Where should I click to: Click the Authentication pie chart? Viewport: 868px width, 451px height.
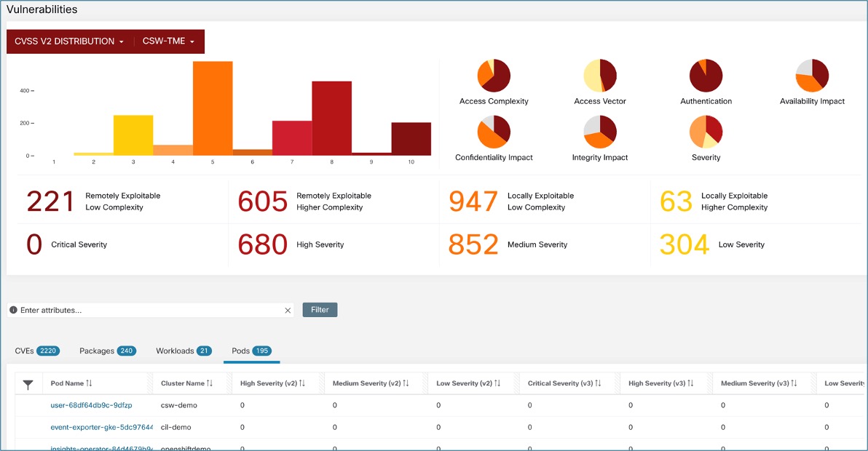pos(706,76)
